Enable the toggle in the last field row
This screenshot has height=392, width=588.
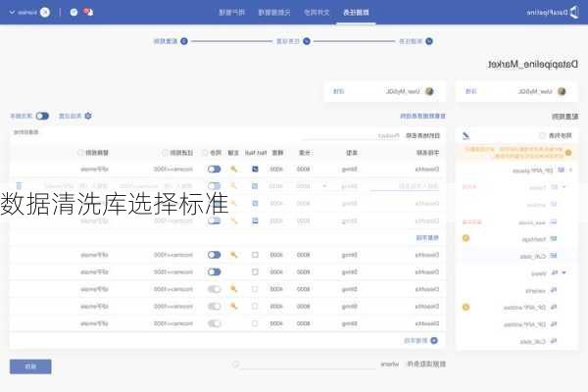point(214,323)
